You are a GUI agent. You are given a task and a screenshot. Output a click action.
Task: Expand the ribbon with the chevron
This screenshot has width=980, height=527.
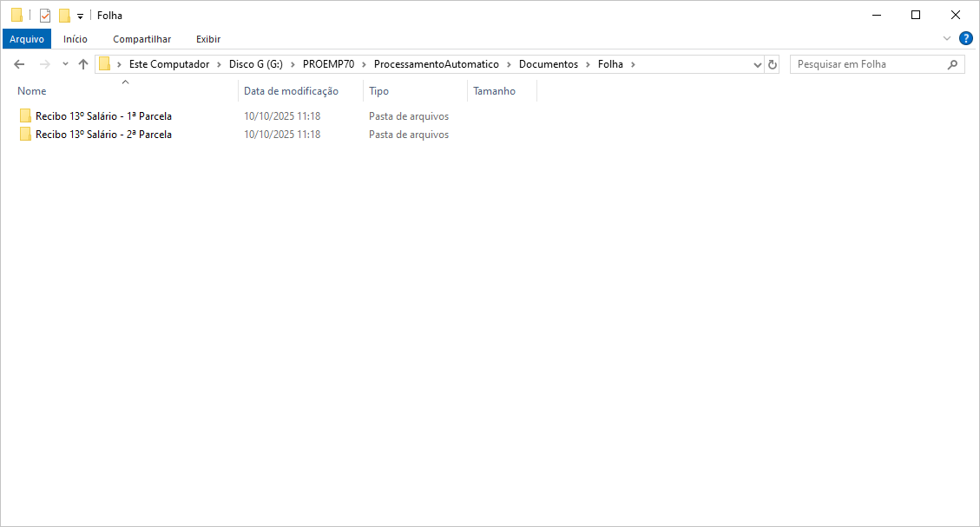[947, 39]
